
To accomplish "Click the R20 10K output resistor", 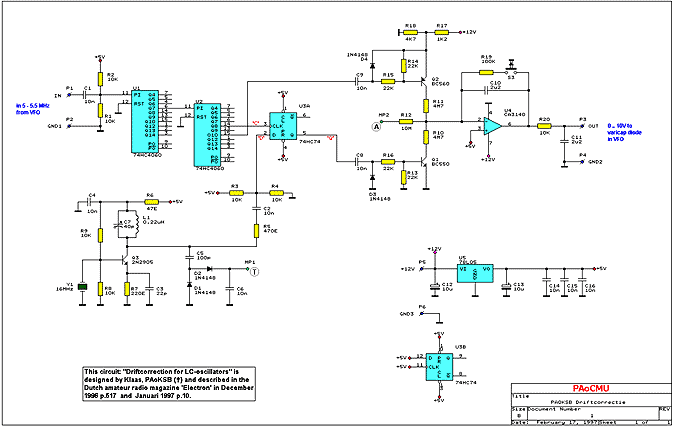I will (544, 126).
